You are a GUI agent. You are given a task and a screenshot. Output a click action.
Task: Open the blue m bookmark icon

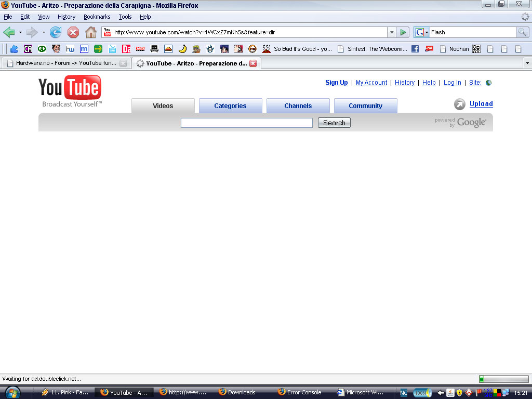[x=84, y=49]
